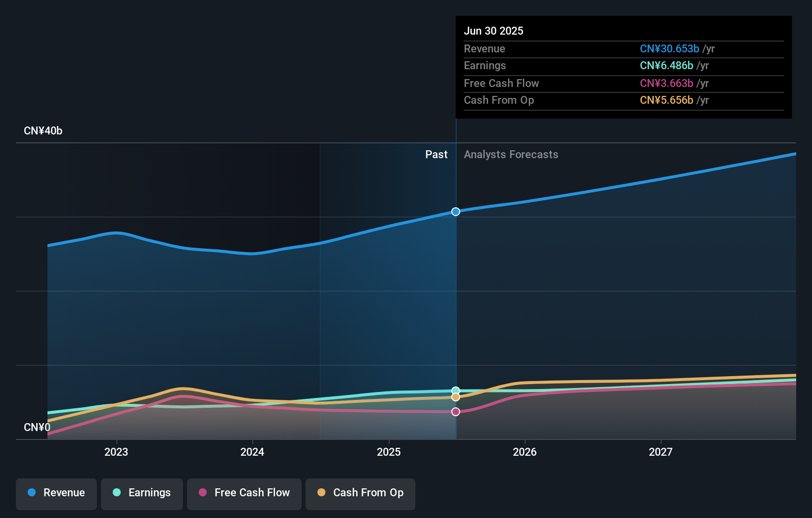Click the pink Free Cash Flow legend dot
Image resolution: width=812 pixels, height=518 pixels.
point(203,493)
